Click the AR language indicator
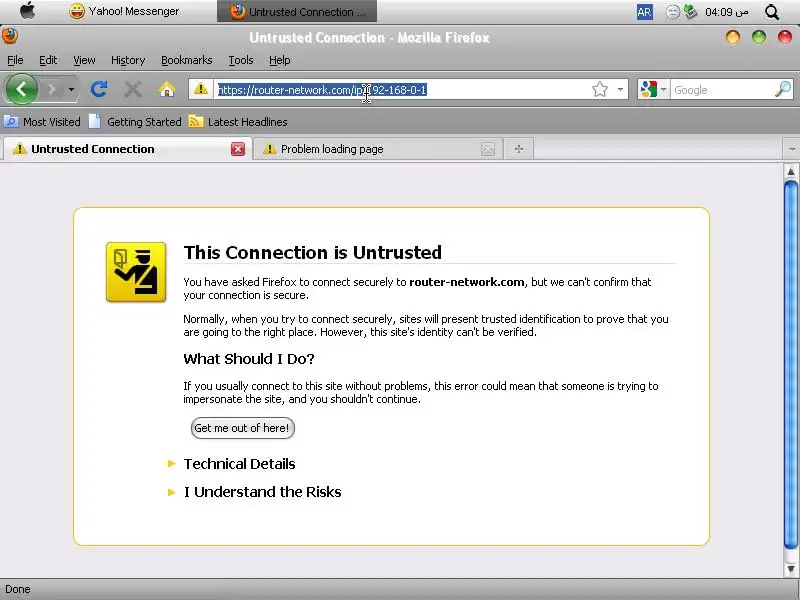 (x=644, y=12)
